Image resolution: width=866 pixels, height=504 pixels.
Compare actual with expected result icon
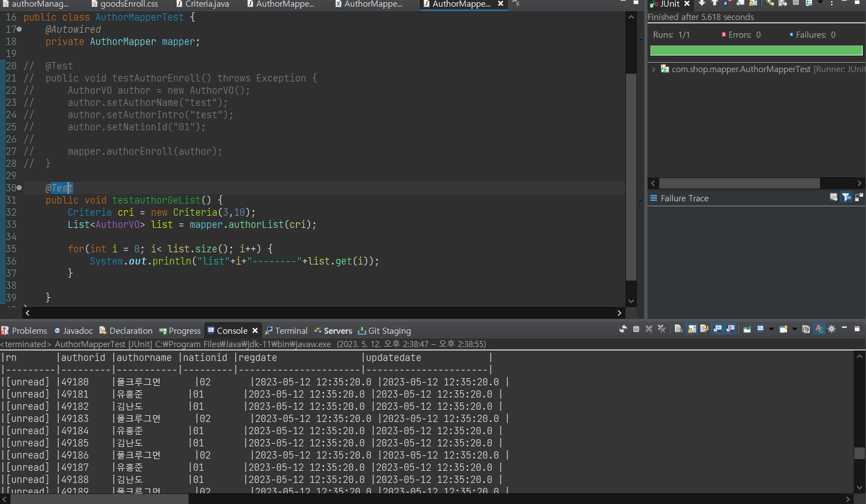coord(859,197)
